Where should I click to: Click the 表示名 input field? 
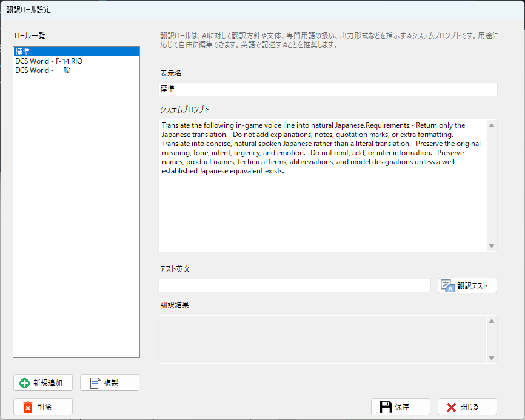(328, 89)
